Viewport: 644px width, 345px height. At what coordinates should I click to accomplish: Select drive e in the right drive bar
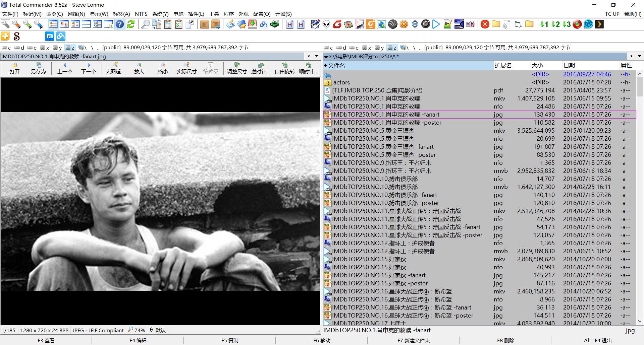pos(354,48)
